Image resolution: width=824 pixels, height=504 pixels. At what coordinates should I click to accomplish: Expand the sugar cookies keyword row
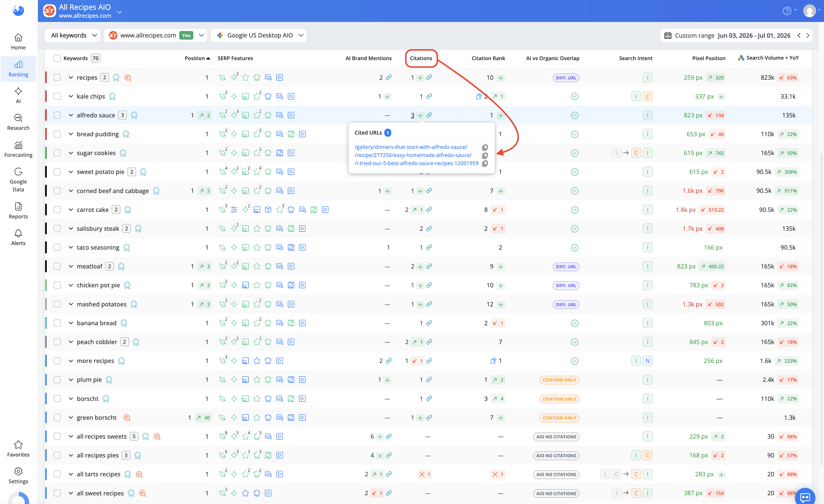pyautogui.click(x=71, y=153)
